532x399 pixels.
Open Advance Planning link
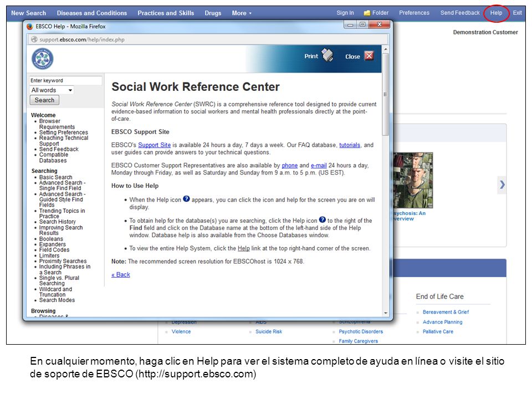(x=442, y=322)
